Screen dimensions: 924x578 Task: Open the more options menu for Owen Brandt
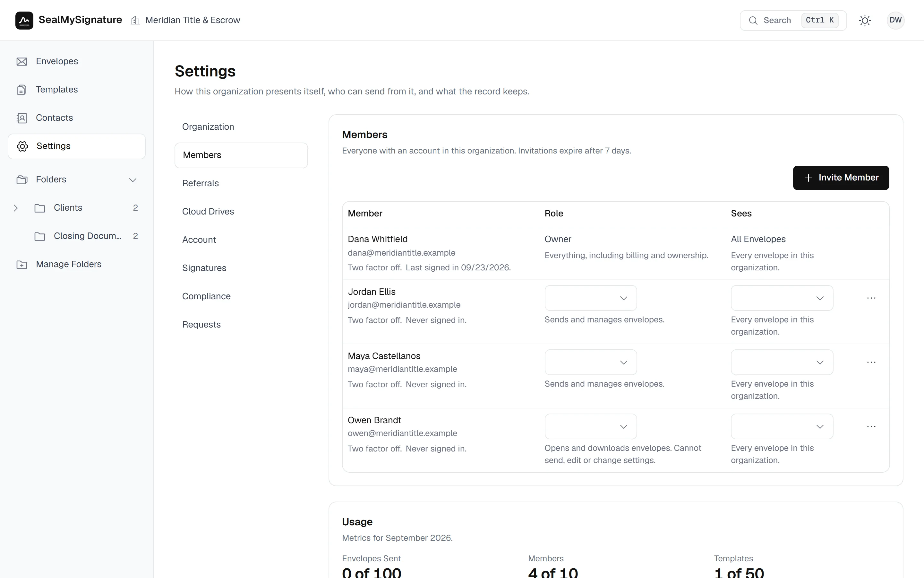pyautogui.click(x=871, y=426)
